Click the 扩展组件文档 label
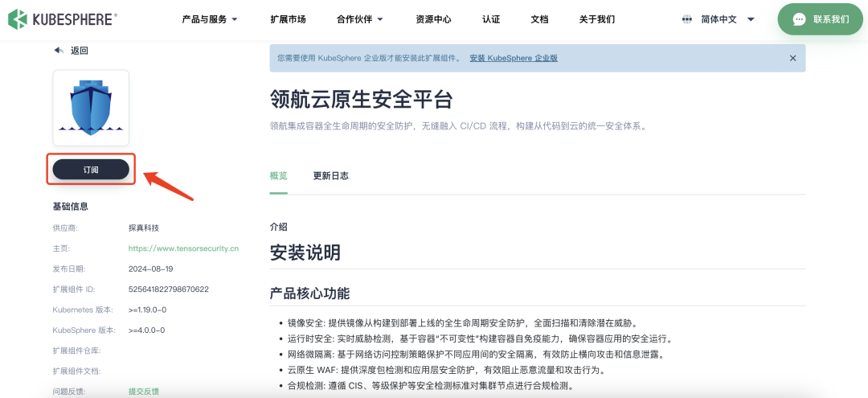The image size is (868, 398). 76,371
